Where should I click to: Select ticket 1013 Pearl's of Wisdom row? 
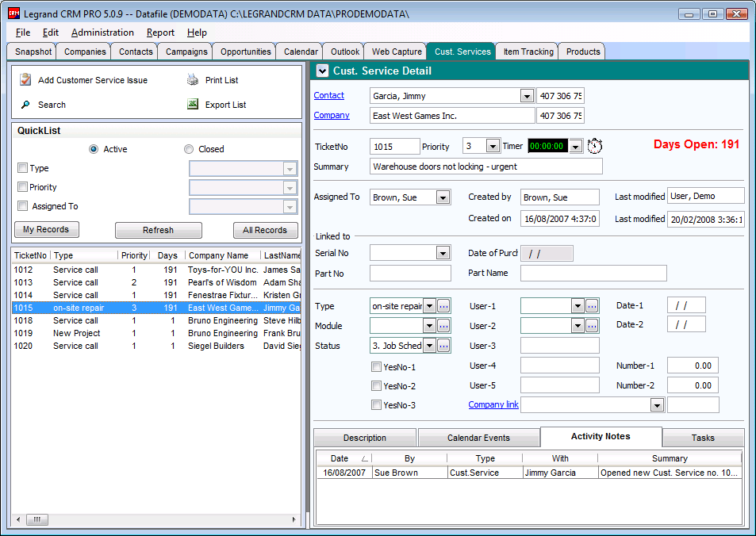[x=156, y=282]
